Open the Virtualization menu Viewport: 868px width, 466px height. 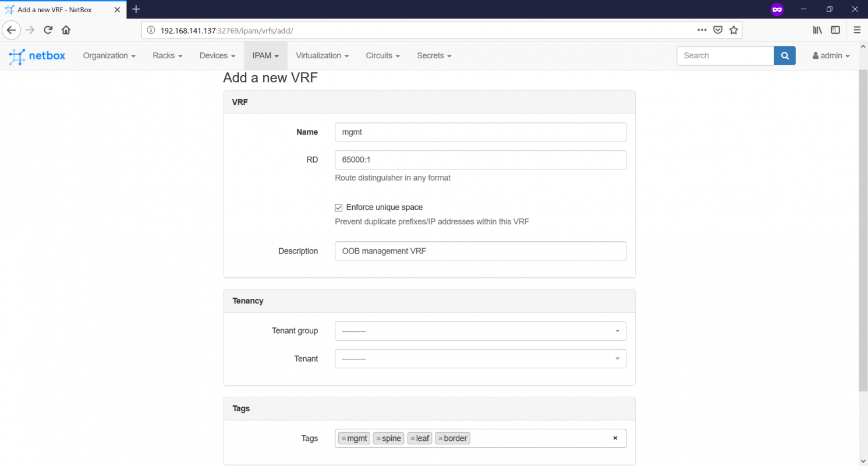click(322, 55)
